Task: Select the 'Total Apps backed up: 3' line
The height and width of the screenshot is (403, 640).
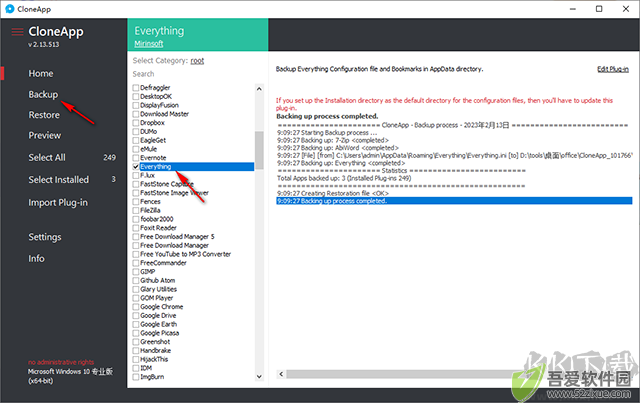Action: (x=344, y=178)
